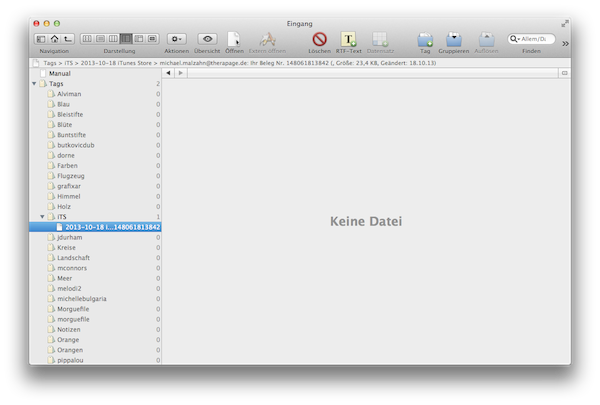Select the Flugzeug tag
The height and width of the screenshot is (405, 600).
coord(95,176)
